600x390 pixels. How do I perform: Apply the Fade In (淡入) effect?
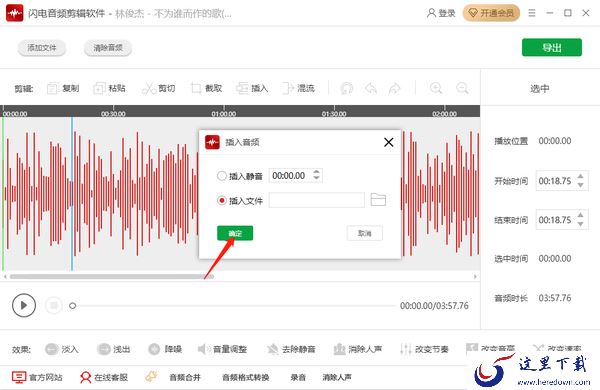click(x=51, y=349)
